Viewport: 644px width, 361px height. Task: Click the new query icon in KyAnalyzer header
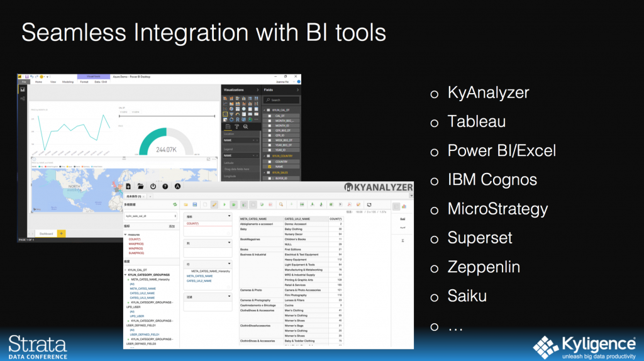(x=128, y=187)
